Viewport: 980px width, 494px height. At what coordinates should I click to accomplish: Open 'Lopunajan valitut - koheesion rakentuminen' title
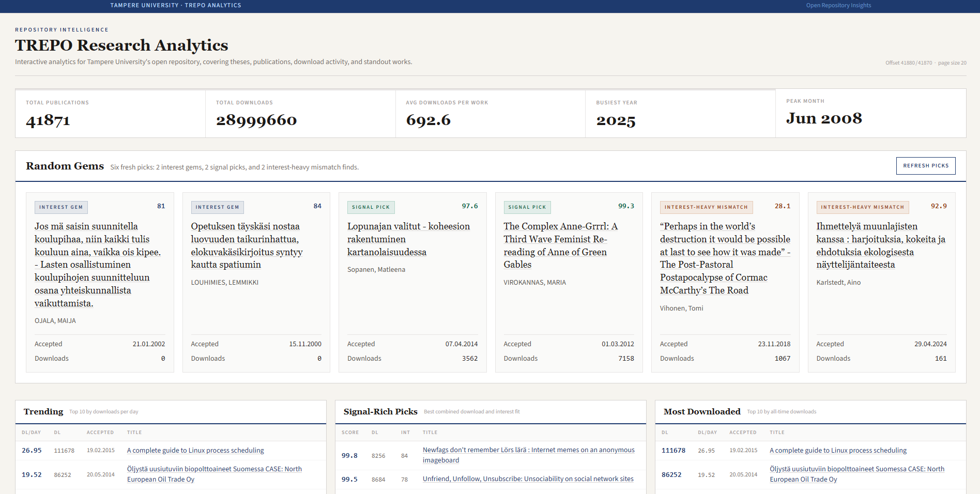[x=408, y=239]
